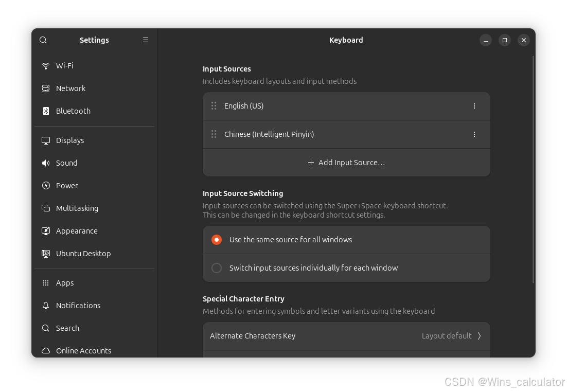
Task: Click the Network icon in sidebar
Action: point(46,88)
